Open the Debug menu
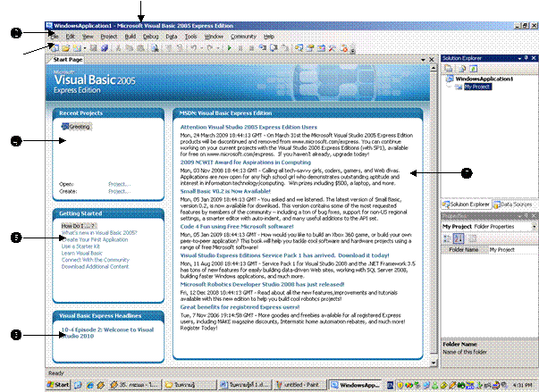 (x=150, y=37)
